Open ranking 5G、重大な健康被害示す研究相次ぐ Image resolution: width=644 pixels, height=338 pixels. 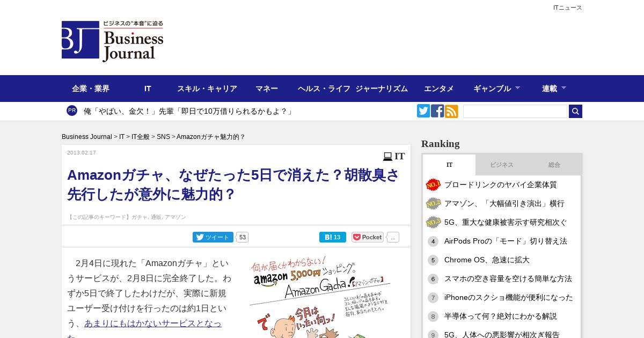[x=506, y=223]
